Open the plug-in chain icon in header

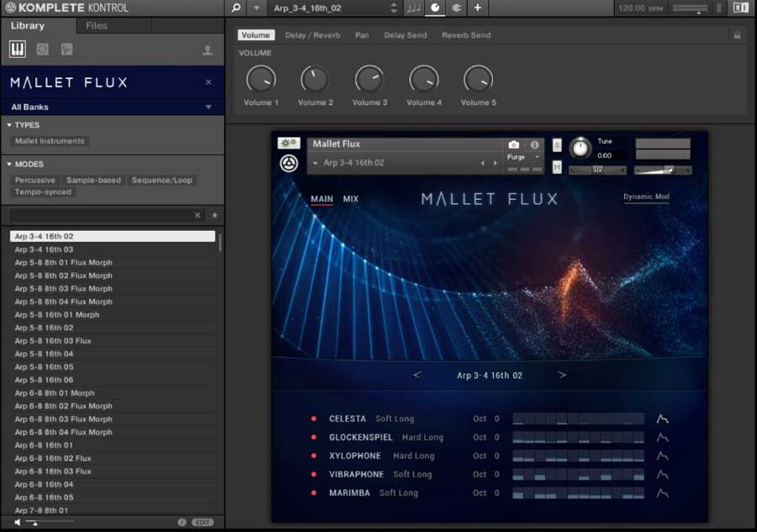click(x=456, y=8)
